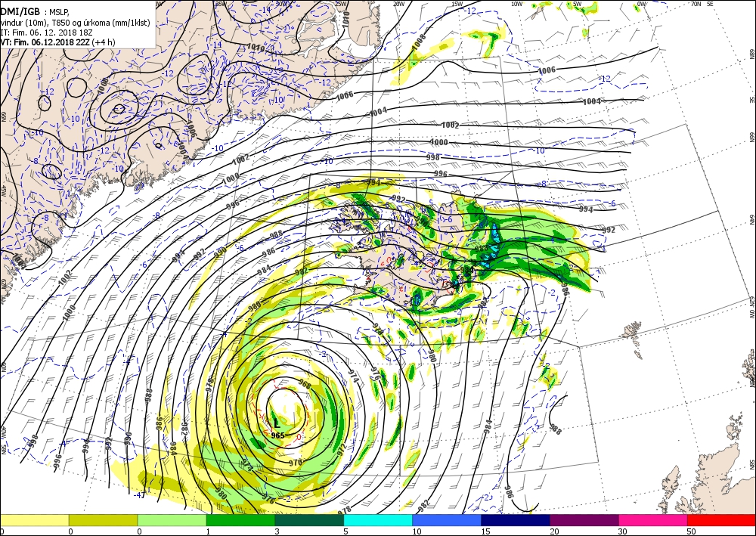756x536 pixels.
Task: Select the light green legend swatch
Action: [x=172, y=520]
